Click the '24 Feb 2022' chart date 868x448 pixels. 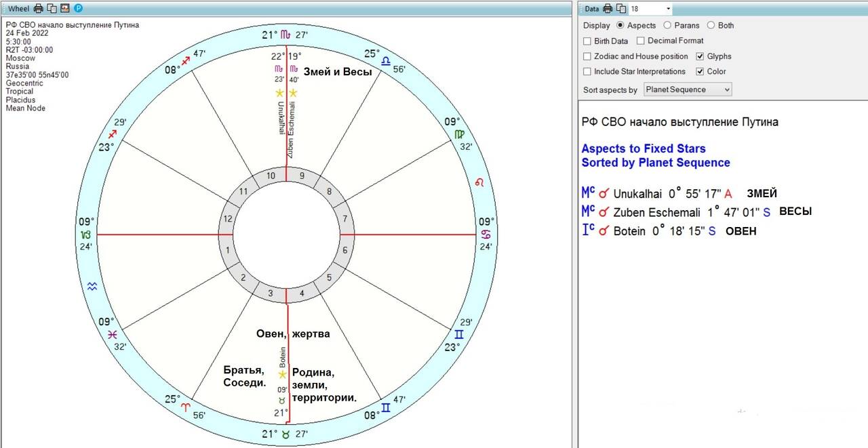click(26, 33)
